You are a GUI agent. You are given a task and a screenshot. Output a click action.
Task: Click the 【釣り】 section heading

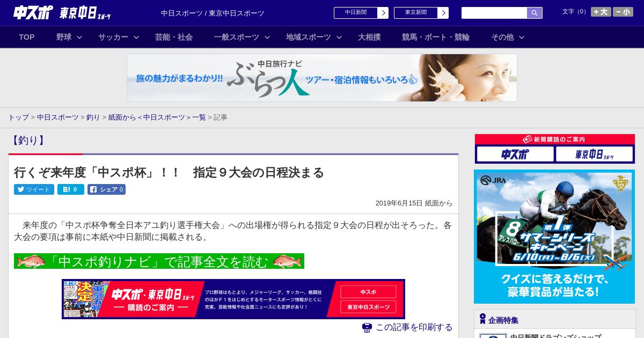click(28, 141)
